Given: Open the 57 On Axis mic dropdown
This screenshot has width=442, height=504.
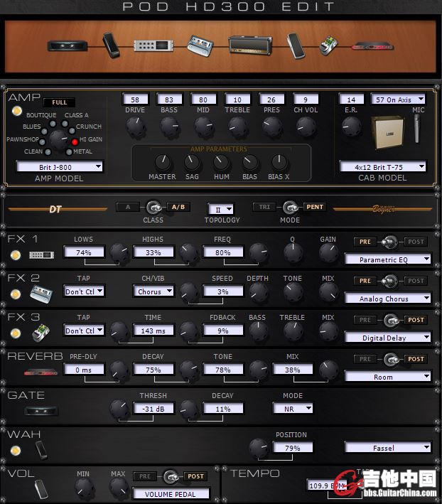Looking at the screenshot, I should (x=398, y=100).
